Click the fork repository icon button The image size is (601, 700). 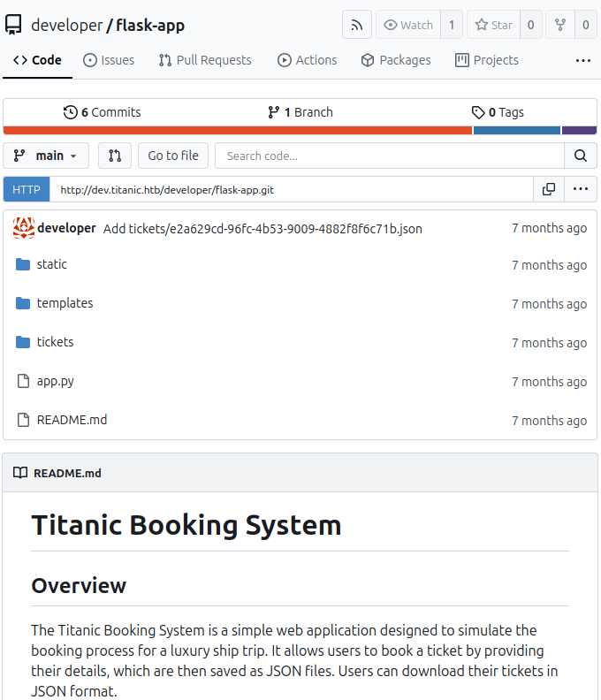tap(559, 25)
